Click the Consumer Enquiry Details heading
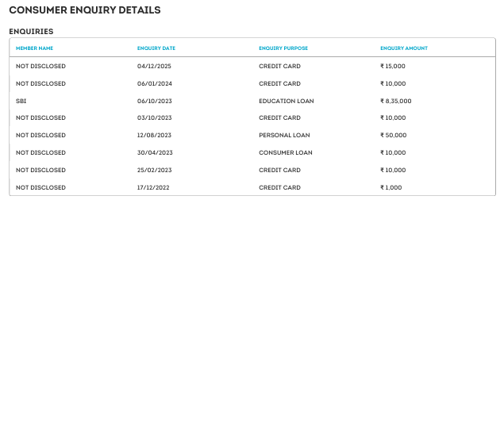The height and width of the screenshot is (438, 504). click(85, 10)
